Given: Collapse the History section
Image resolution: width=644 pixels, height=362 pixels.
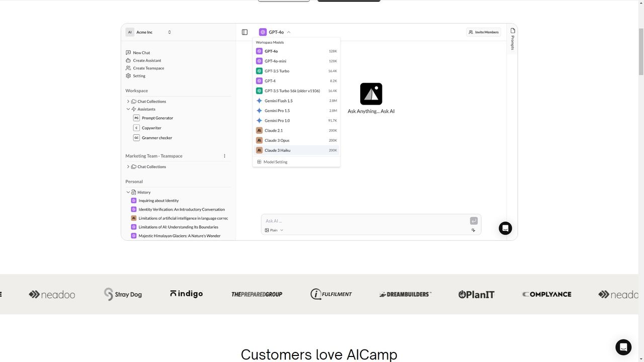Looking at the screenshot, I should pyautogui.click(x=128, y=193).
